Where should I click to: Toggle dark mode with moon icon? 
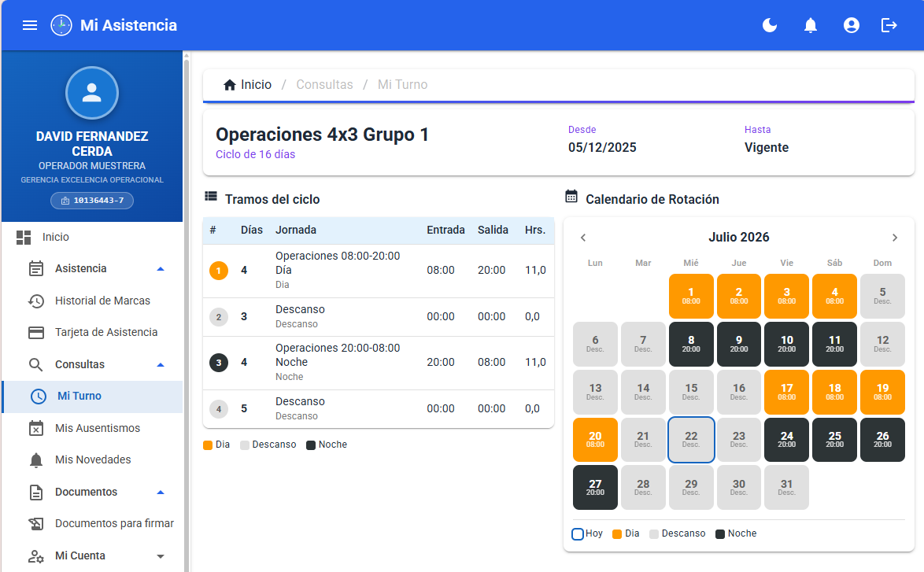(770, 25)
